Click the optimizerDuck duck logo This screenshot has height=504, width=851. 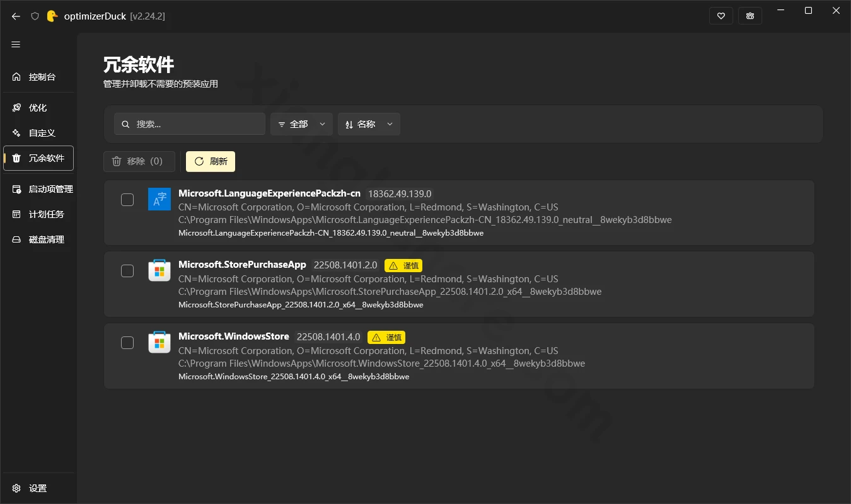[52, 16]
